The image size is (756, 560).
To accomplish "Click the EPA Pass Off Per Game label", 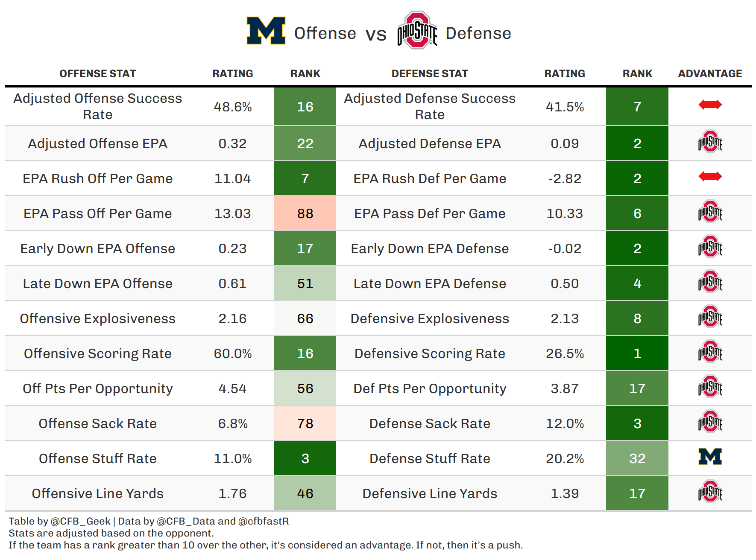I will click(97, 213).
